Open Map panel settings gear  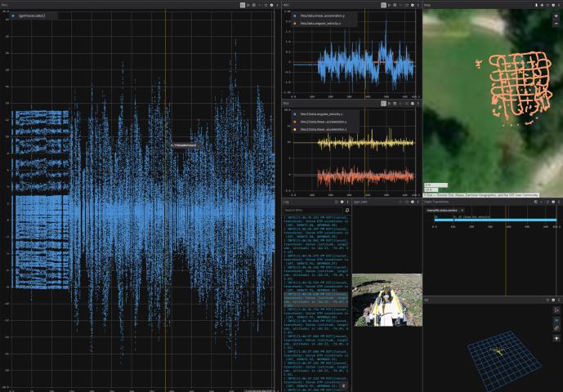[553, 5]
